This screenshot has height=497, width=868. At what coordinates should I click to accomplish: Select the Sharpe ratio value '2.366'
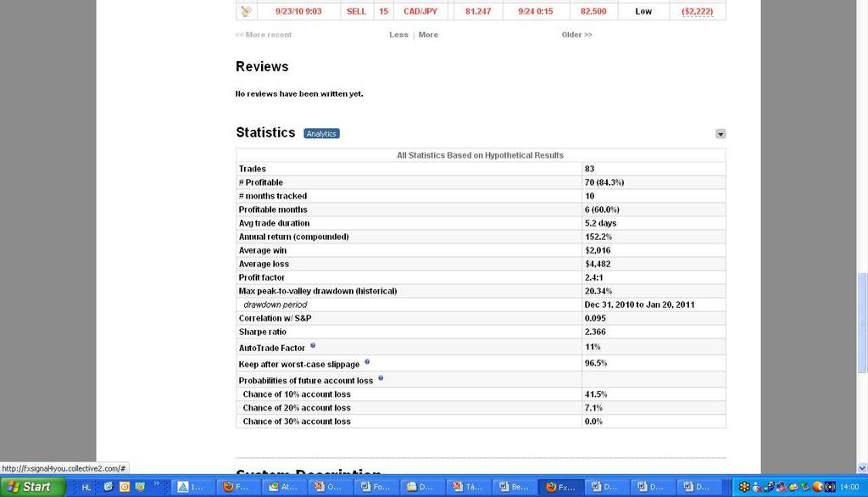pos(595,332)
